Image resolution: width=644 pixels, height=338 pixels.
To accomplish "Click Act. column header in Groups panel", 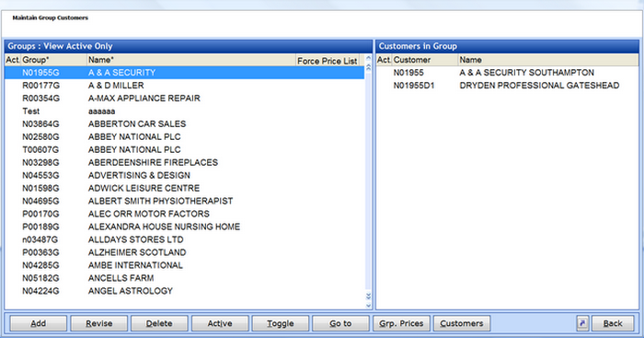I will (x=13, y=60).
